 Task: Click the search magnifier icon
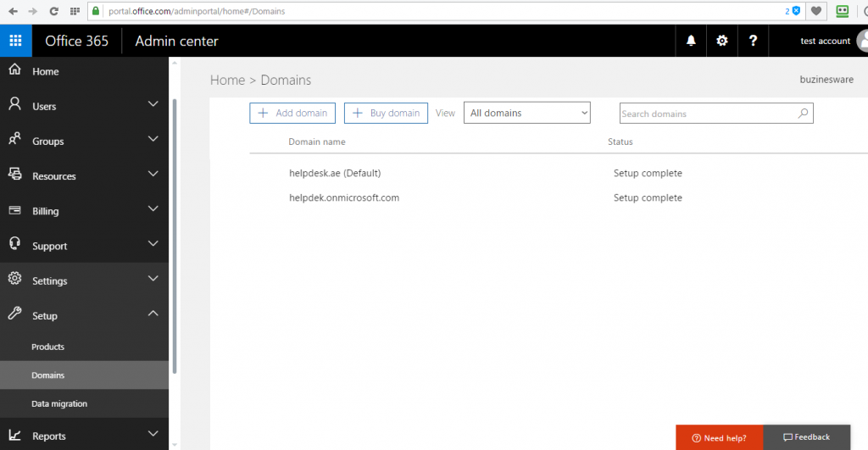click(x=803, y=113)
